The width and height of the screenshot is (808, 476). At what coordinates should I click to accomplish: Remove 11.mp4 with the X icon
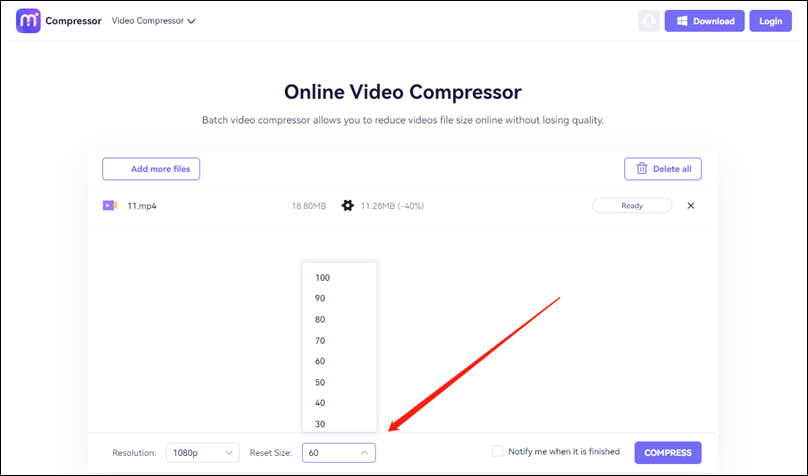tap(691, 206)
